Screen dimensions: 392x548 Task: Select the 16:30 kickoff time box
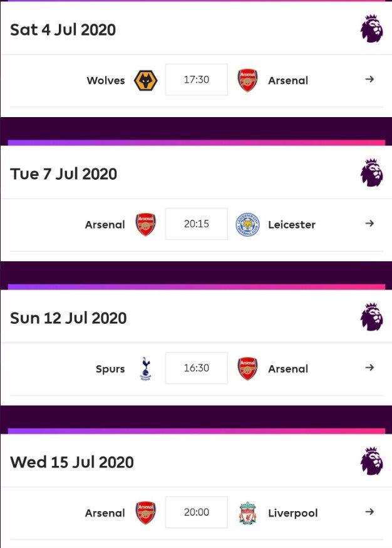click(197, 368)
